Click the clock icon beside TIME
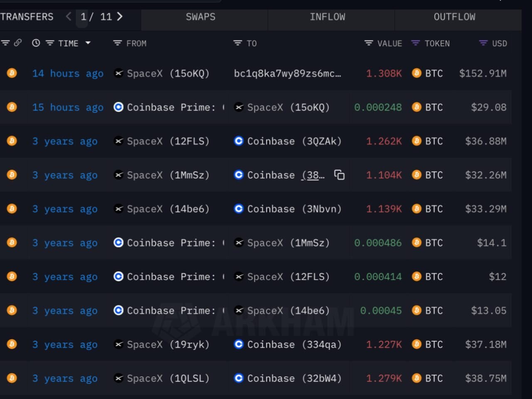The image size is (532, 399). pos(36,43)
